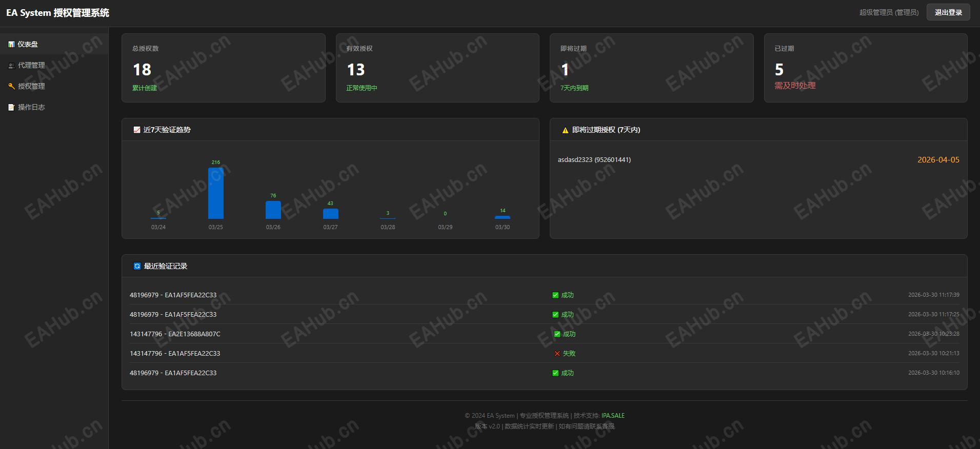Click the blue refresh icon beside 最近验证记录
The width and height of the screenshot is (980, 449).
(x=137, y=266)
